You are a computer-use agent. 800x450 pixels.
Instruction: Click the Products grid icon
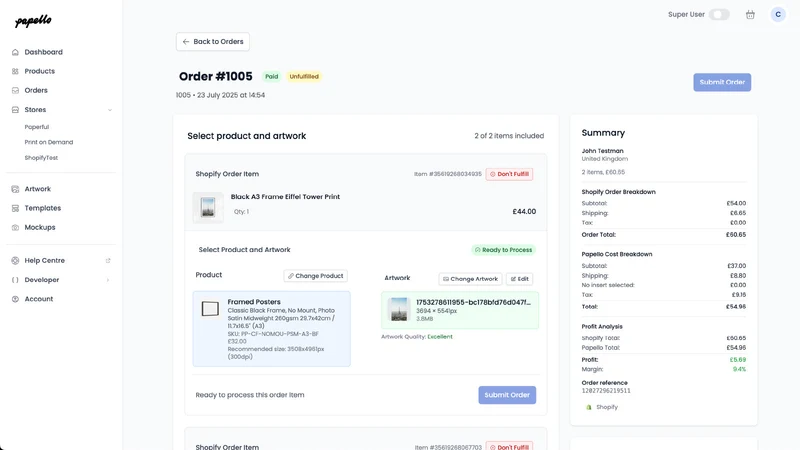click(x=15, y=71)
